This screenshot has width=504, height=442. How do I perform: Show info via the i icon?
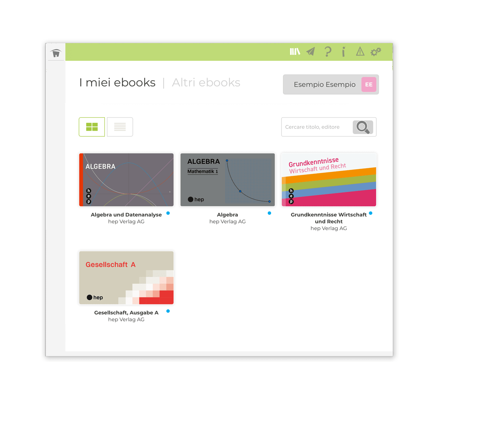(x=343, y=52)
